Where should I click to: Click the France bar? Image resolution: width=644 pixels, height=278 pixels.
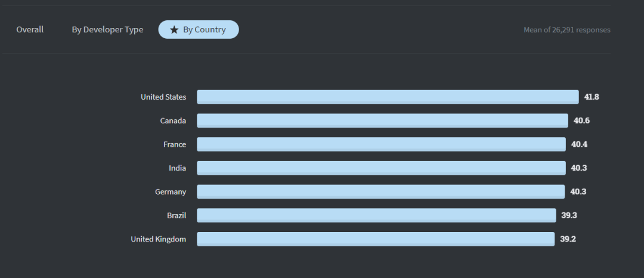coord(381,144)
